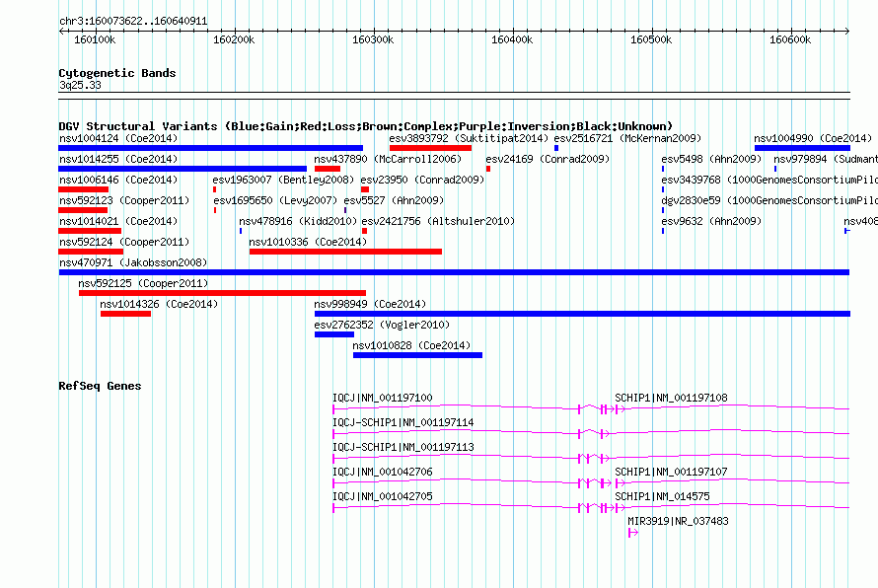Open the IQCJ-SCHIP1|NM_001197114 transcript label
Viewport: 878px width, 588px height.
coord(403,423)
